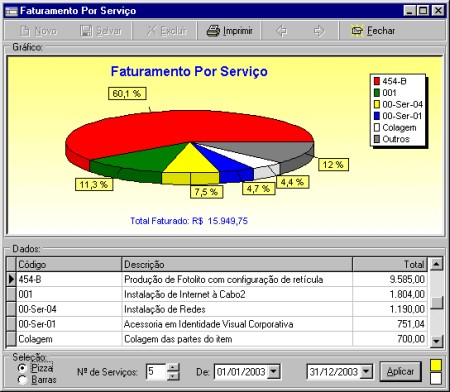This screenshot has height=392, width=450.
Task: Click the 11,3 % chart label
Action: [x=94, y=185]
